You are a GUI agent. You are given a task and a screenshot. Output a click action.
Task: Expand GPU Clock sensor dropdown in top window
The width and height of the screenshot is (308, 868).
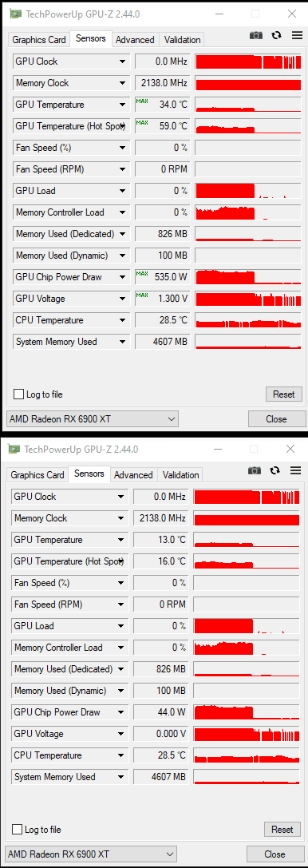pyautogui.click(x=122, y=61)
